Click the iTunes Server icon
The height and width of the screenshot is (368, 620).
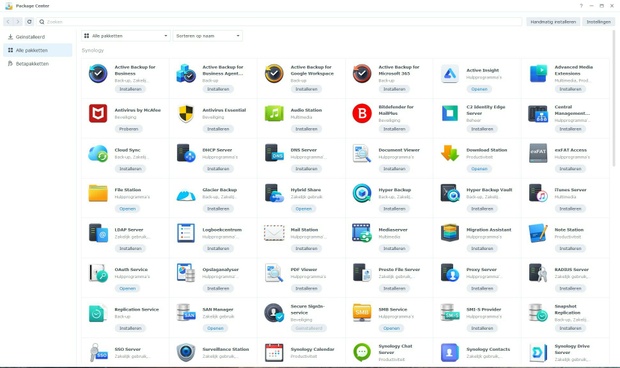pyautogui.click(x=538, y=193)
